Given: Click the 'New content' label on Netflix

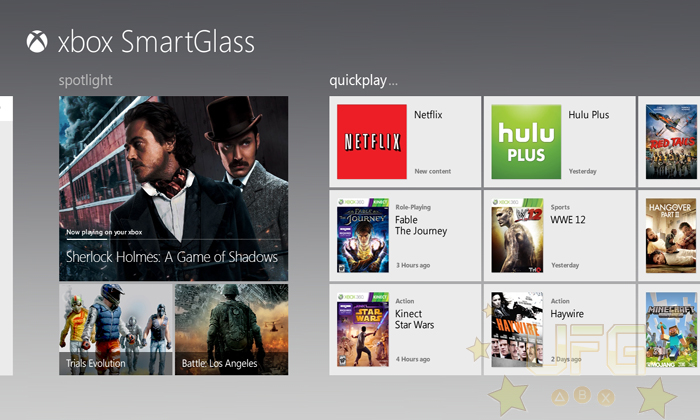Looking at the screenshot, I should click(x=432, y=171).
